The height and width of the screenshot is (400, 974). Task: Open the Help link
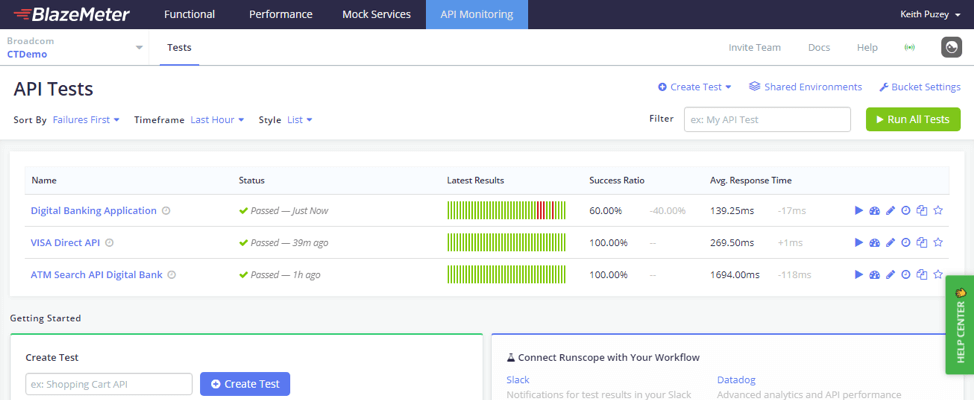pyautogui.click(x=867, y=48)
